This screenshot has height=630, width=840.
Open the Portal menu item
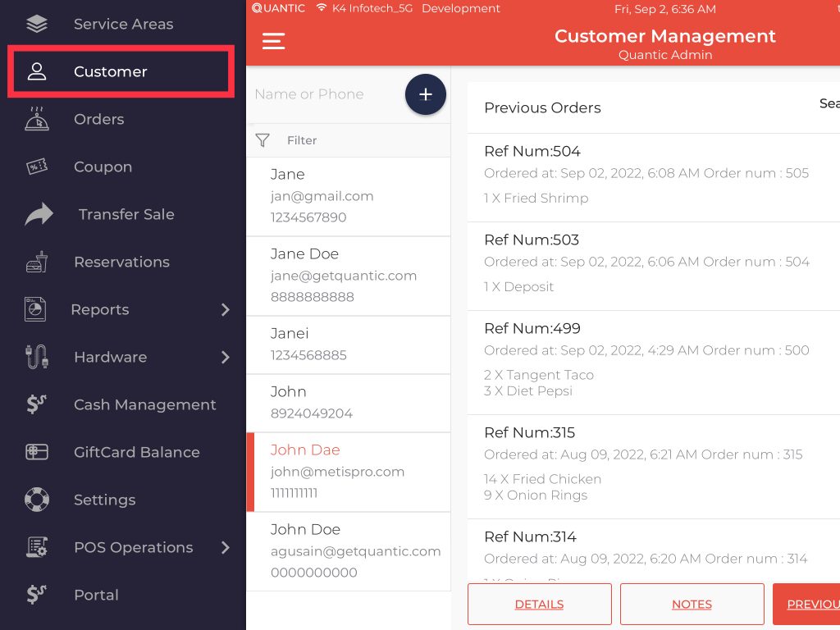pyautogui.click(x=96, y=595)
